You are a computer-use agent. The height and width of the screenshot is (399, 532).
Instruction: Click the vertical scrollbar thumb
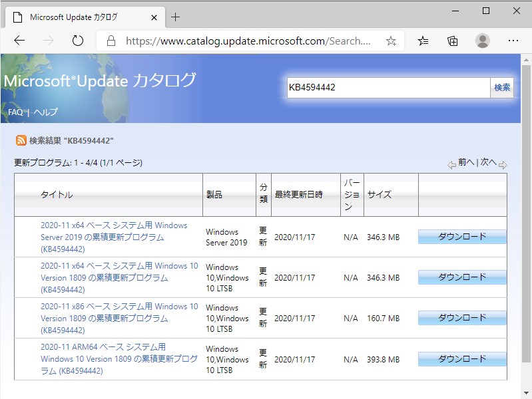click(x=526, y=213)
